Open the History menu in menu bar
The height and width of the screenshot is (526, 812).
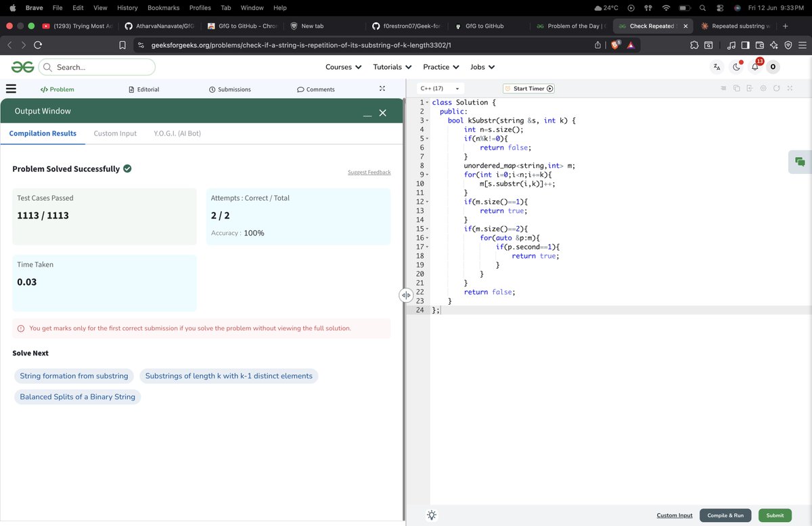tap(127, 7)
